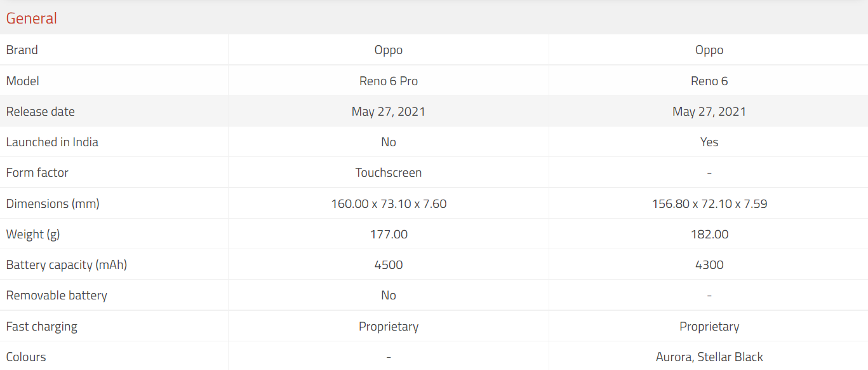
Task: Click the Release date row label
Action: click(41, 111)
